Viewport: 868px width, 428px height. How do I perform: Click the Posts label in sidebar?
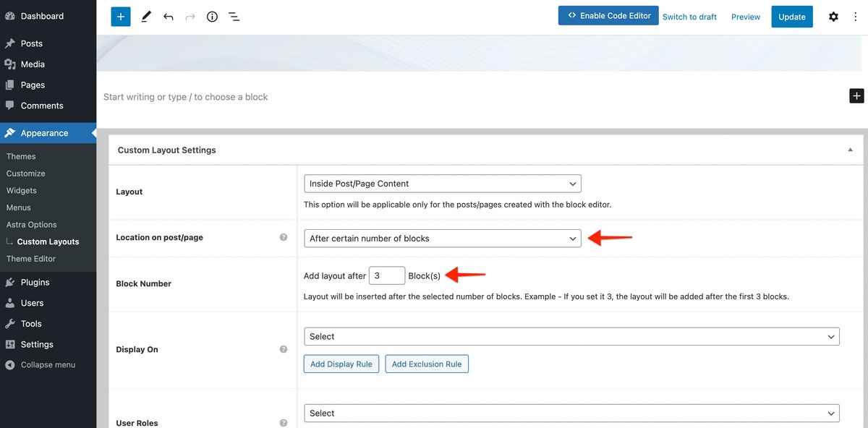click(32, 43)
